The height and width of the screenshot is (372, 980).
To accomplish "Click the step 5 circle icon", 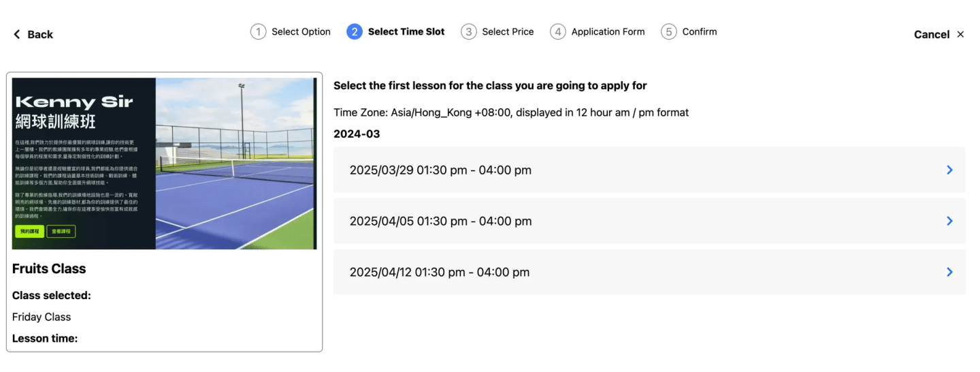I will (669, 31).
